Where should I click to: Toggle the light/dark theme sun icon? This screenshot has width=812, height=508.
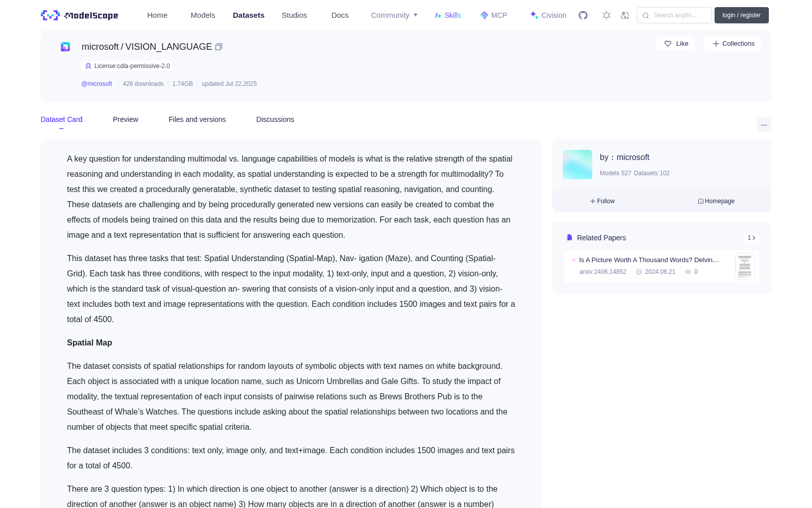606,15
